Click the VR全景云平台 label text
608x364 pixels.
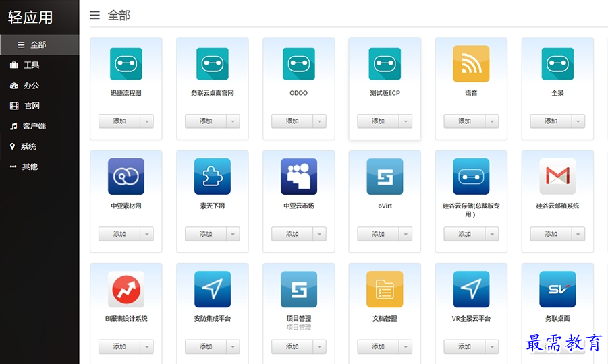471,319
